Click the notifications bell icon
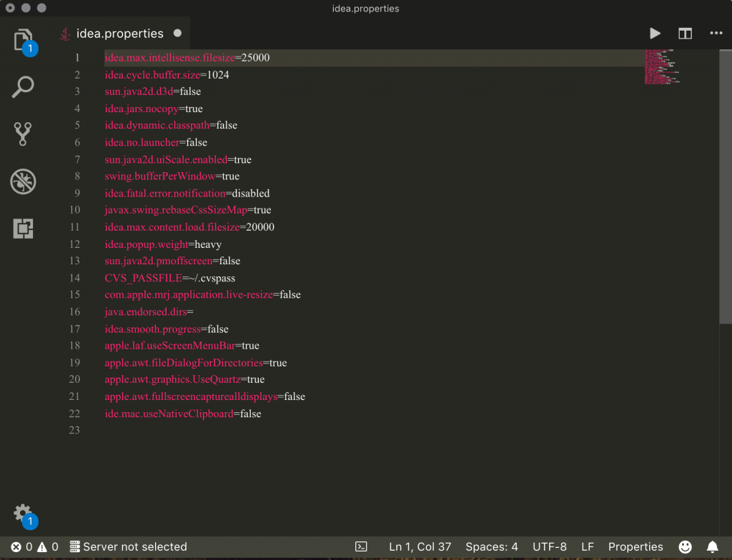The height and width of the screenshot is (560, 732). tap(712, 546)
